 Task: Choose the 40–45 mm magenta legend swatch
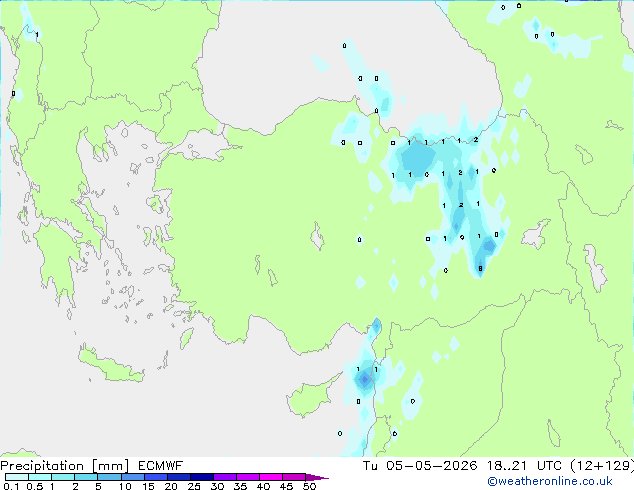tap(271, 477)
